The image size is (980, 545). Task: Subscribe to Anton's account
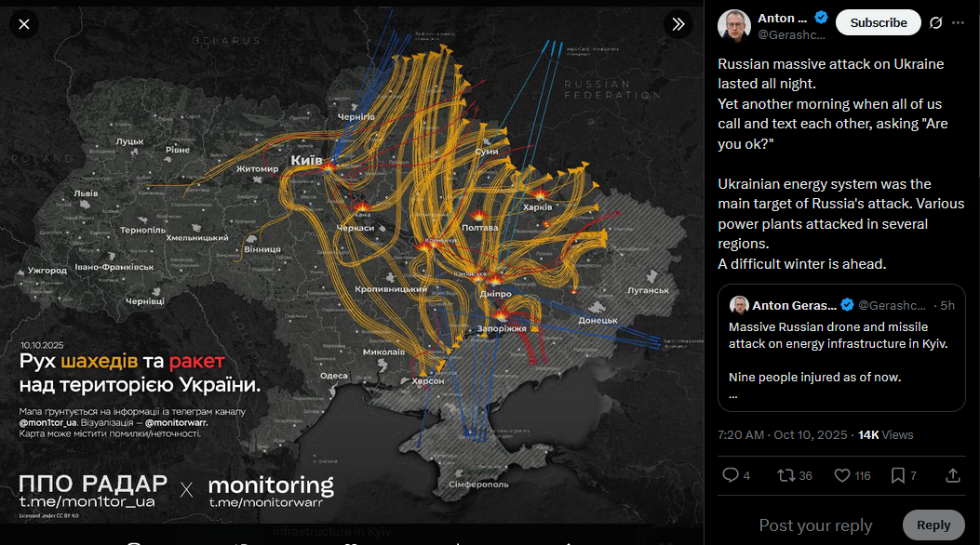click(879, 22)
